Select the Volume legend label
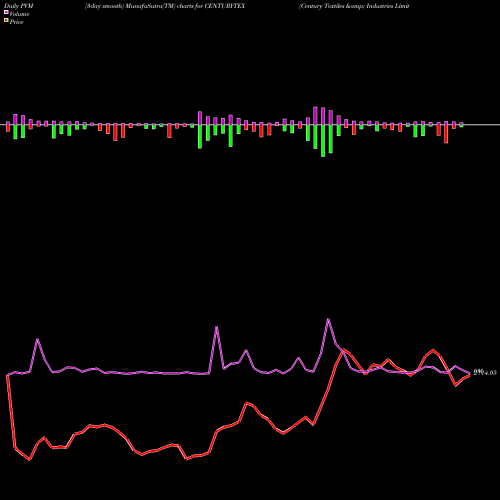Viewport: 500px width, 500px height. pyautogui.click(x=19, y=14)
